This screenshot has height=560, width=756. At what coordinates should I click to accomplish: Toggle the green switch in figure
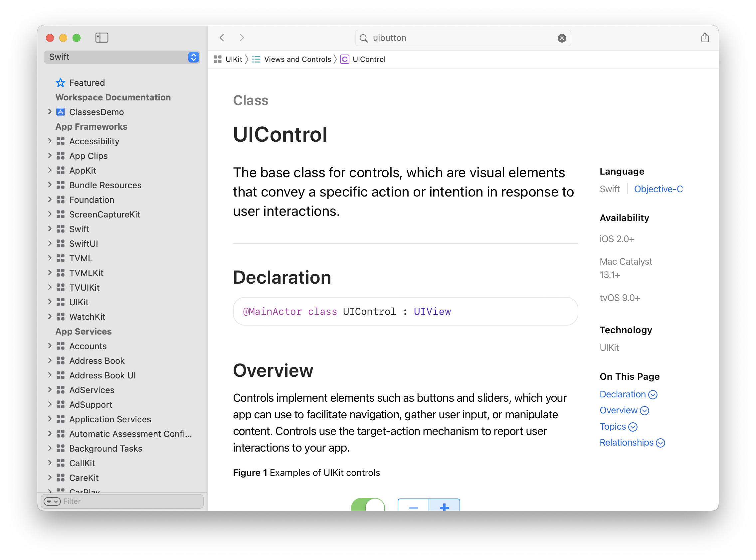pos(368,505)
